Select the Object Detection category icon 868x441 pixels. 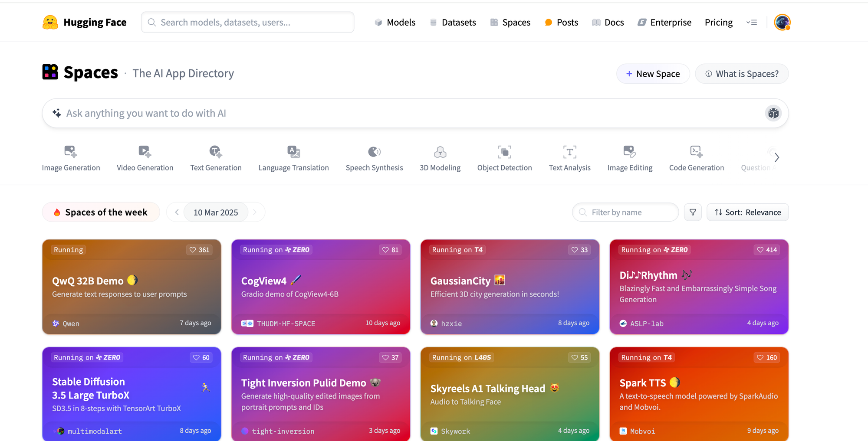[x=504, y=151]
